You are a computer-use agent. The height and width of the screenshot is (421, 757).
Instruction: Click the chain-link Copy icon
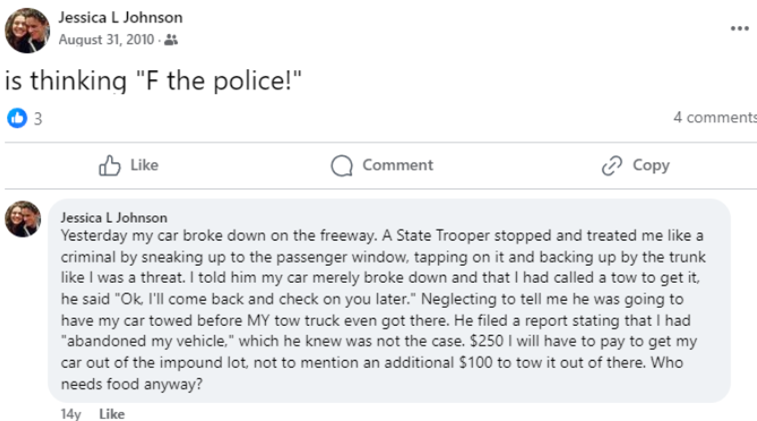[x=612, y=166]
